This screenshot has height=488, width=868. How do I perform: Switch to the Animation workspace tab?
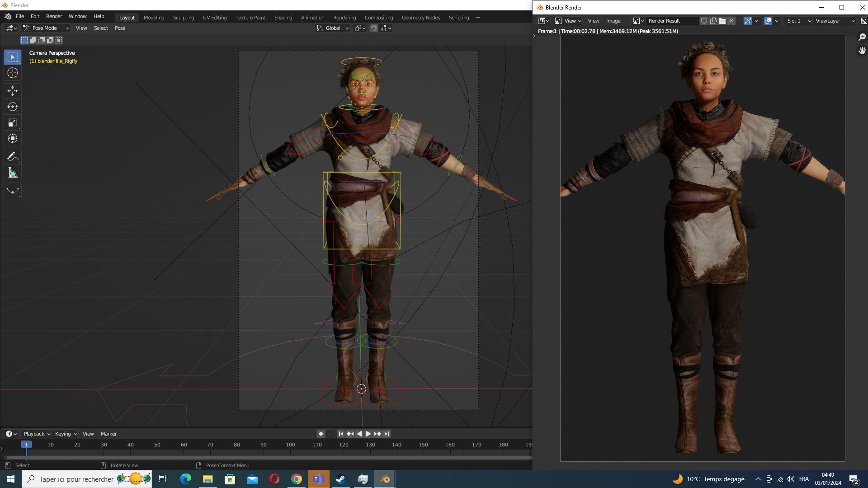(312, 18)
